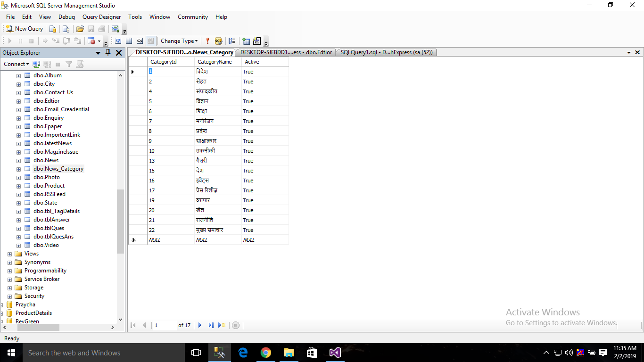Select the Service Broker folder
The height and width of the screenshot is (362, 644).
pyautogui.click(x=42, y=279)
